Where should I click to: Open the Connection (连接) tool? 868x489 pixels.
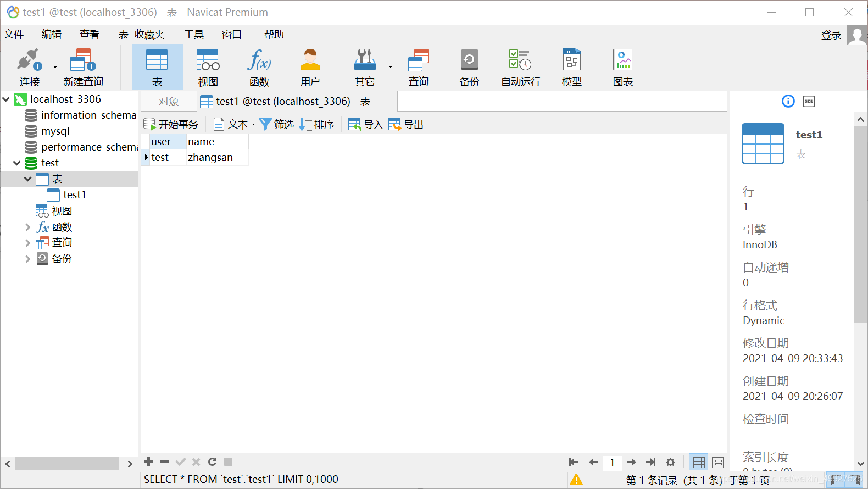pos(30,68)
